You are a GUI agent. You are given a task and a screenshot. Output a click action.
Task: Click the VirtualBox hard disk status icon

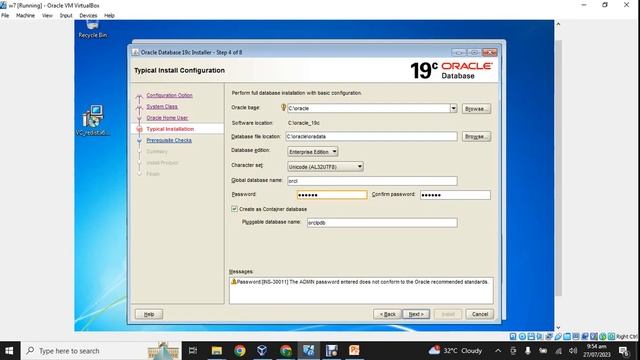513,336
